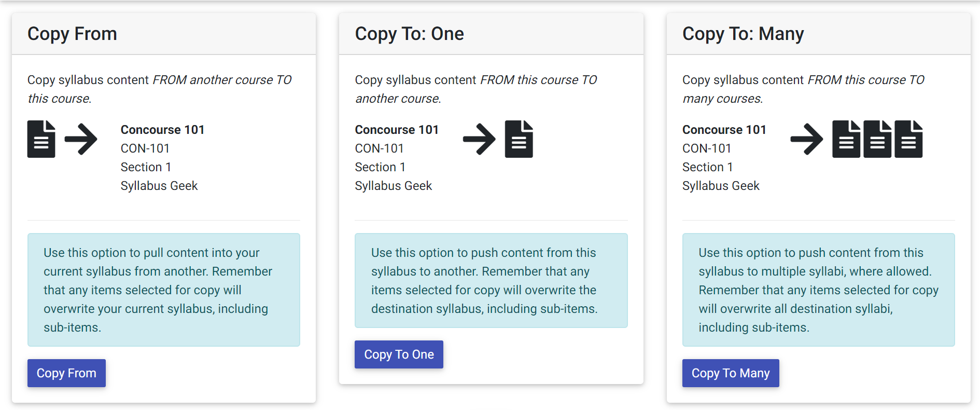Click the middle document icon in Copy To: Many
This screenshot has height=410, width=980.
pos(877,139)
